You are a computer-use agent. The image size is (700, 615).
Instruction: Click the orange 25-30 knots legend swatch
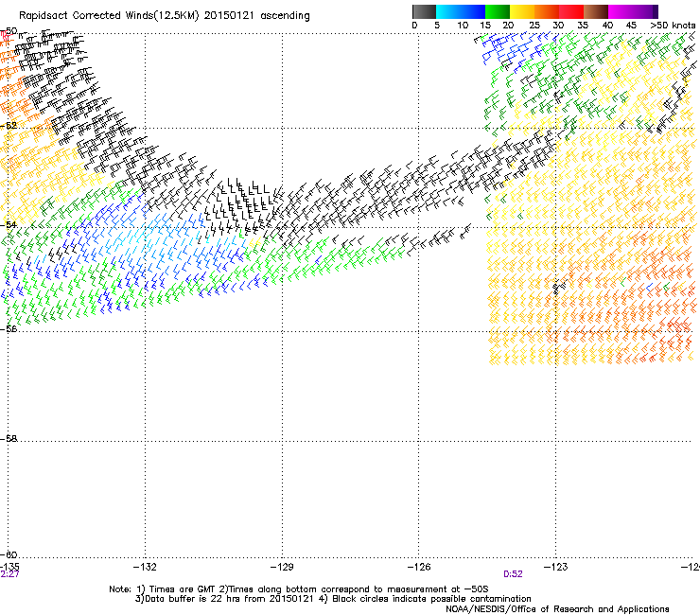pyautogui.click(x=547, y=11)
